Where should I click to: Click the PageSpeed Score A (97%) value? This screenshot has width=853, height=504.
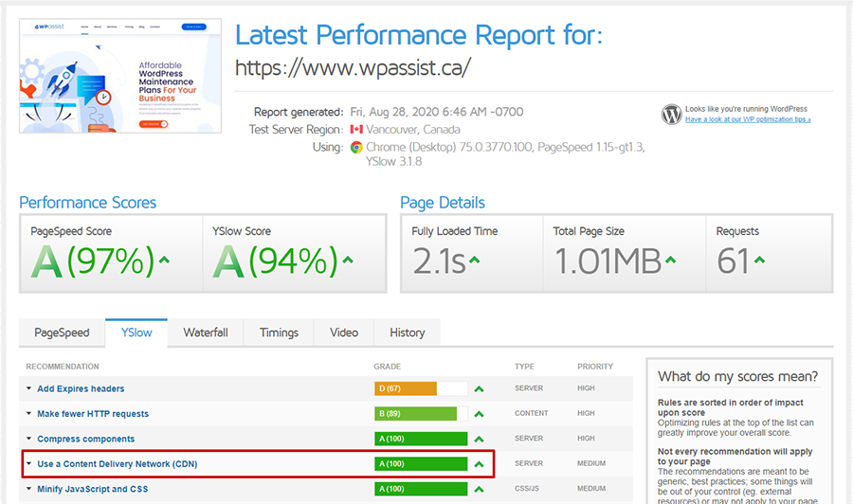[94, 261]
